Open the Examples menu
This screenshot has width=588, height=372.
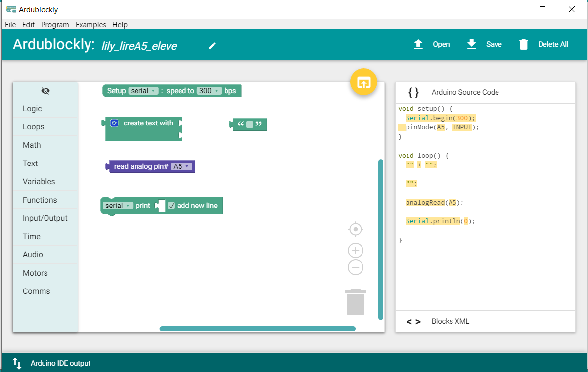tap(91, 25)
